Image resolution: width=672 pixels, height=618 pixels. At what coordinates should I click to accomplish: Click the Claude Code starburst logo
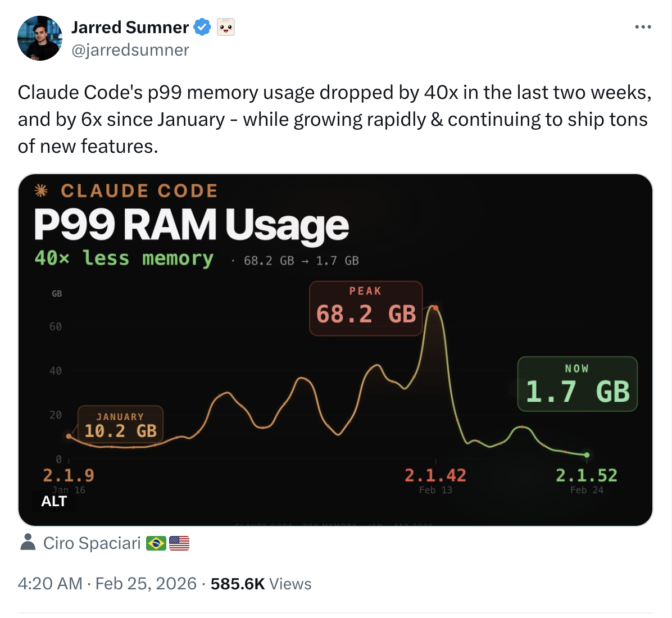(41, 191)
